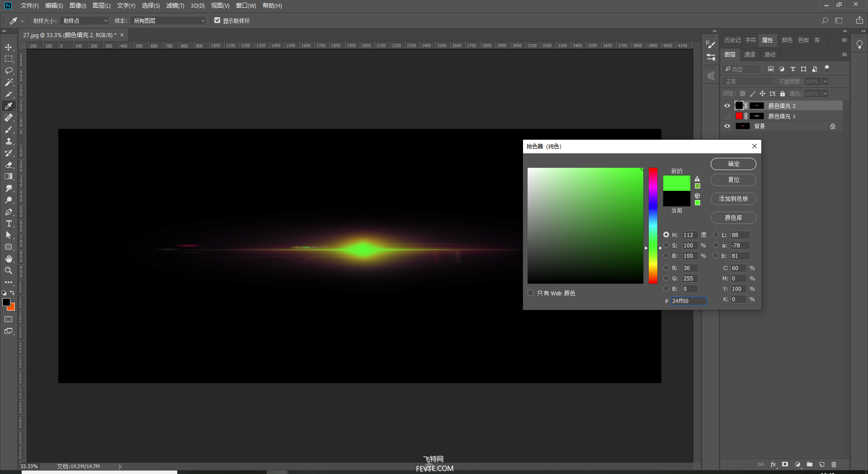This screenshot has width=868, height=474.
Task: Hide the 背景 layer
Action: (x=727, y=126)
